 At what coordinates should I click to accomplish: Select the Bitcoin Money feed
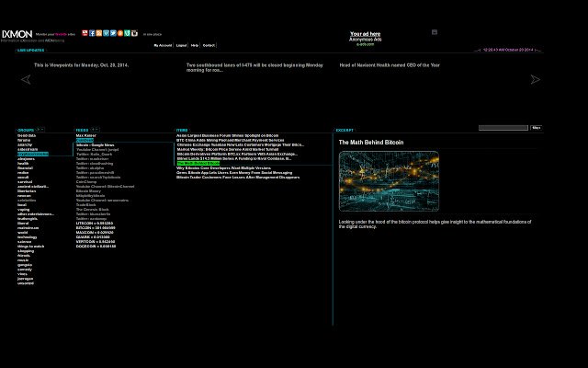tap(88, 191)
